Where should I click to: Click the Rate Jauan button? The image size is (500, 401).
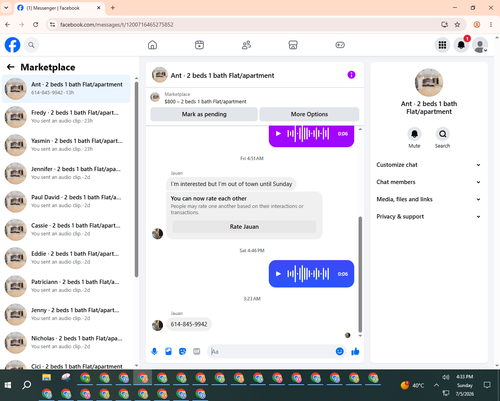[x=244, y=227]
